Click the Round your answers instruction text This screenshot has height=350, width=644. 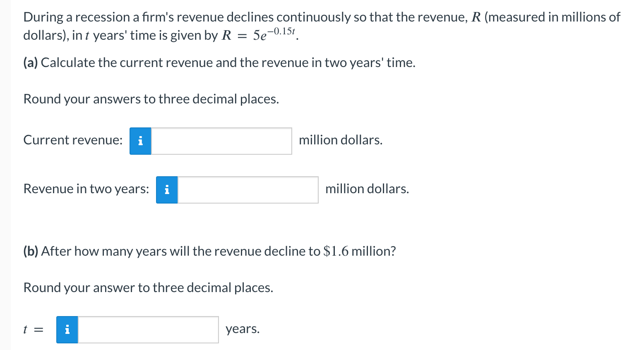[151, 99]
